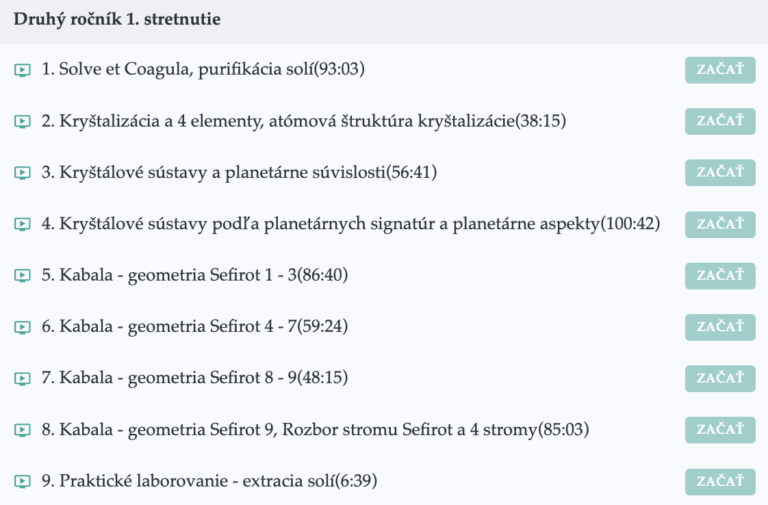The width and height of the screenshot is (768, 505).
Task: Select video icon beside Sefirot 4 - 7 lesson
Action: click(22, 327)
